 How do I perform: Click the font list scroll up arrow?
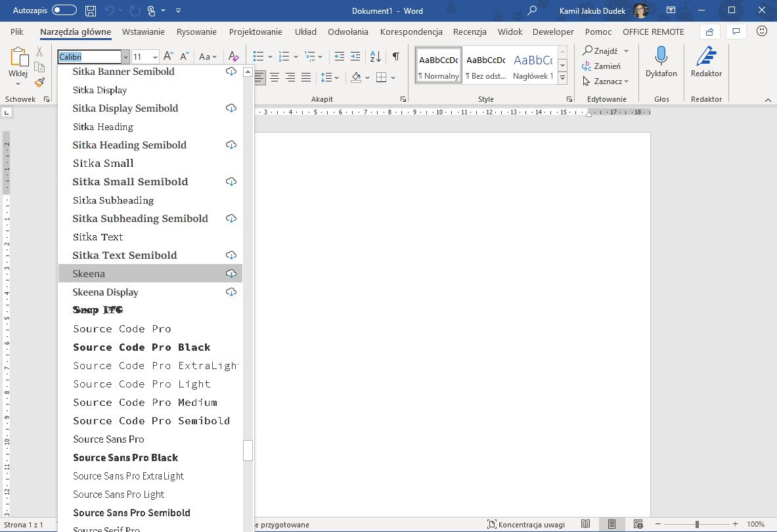click(x=248, y=72)
